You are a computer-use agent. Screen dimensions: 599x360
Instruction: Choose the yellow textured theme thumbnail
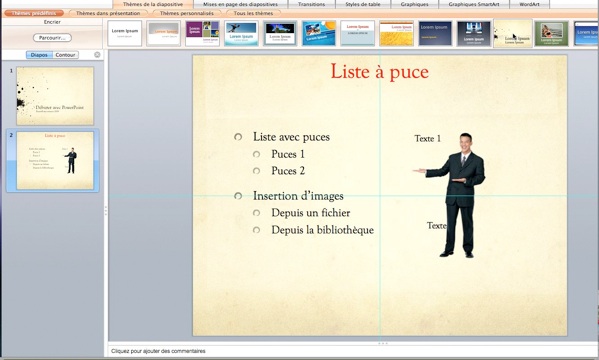[397, 33]
